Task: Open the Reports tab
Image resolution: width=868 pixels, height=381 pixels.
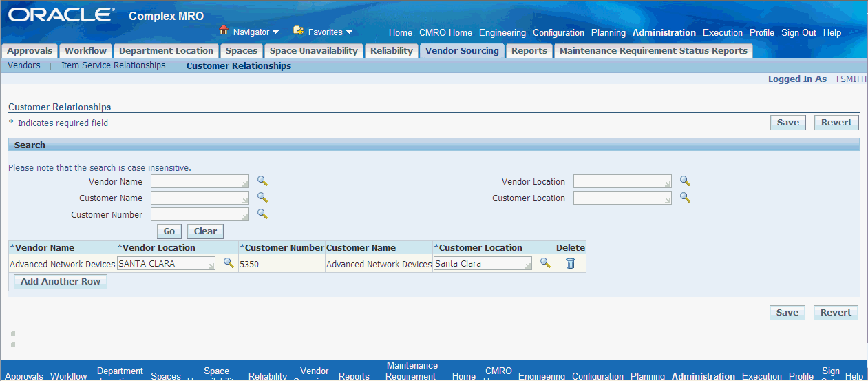Action: 529,50
